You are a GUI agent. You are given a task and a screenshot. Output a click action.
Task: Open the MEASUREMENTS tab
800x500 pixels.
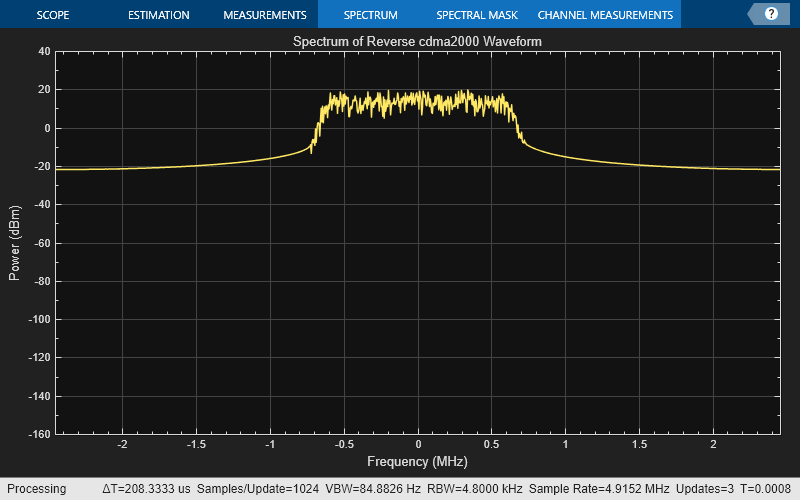click(x=265, y=15)
